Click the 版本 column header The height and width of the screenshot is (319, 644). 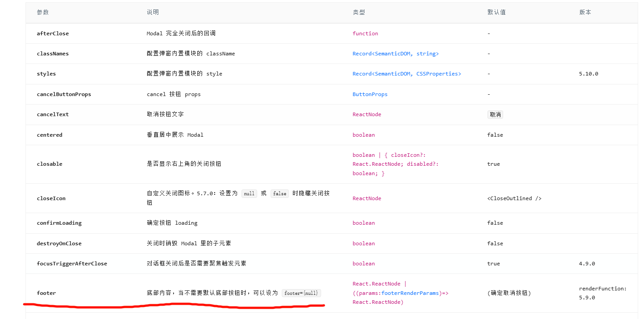585,13
